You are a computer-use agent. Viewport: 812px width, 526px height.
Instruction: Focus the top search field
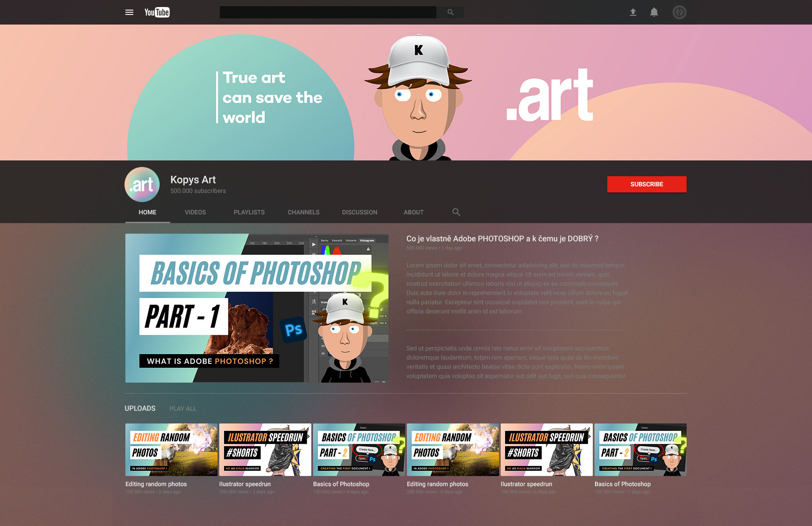point(328,12)
